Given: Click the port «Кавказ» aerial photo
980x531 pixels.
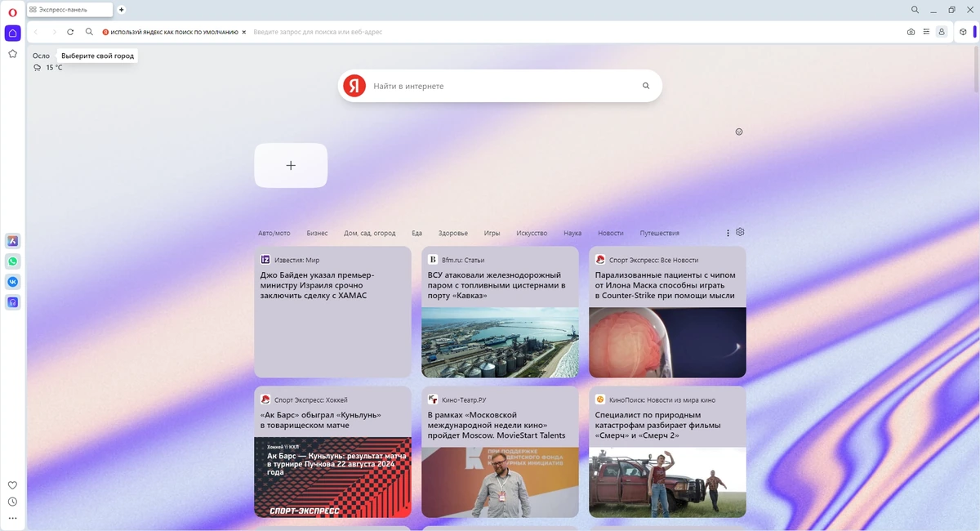Looking at the screenshot, I should 500,342.
